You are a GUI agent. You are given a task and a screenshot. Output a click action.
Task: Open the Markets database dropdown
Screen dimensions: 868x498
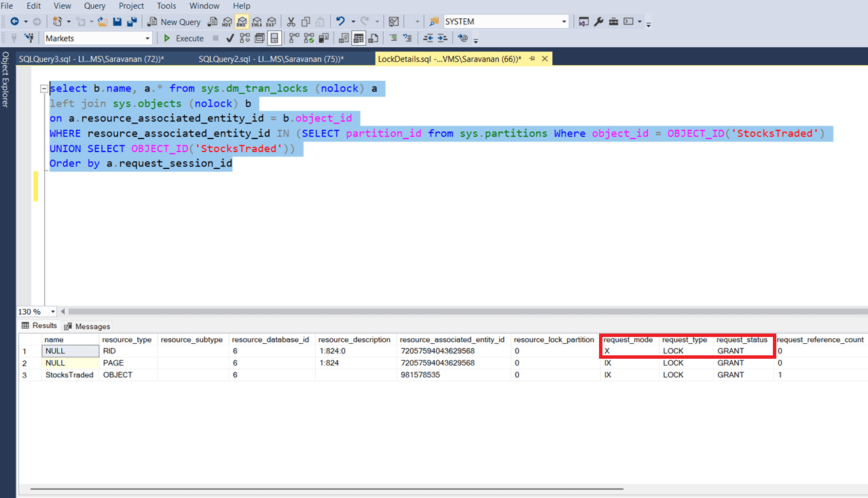[147, 38]
